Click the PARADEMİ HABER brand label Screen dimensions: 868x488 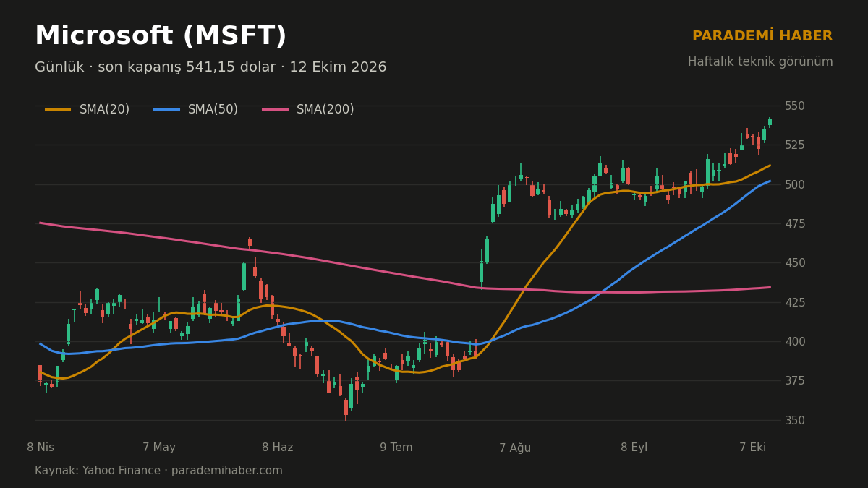tap(762, 36)
